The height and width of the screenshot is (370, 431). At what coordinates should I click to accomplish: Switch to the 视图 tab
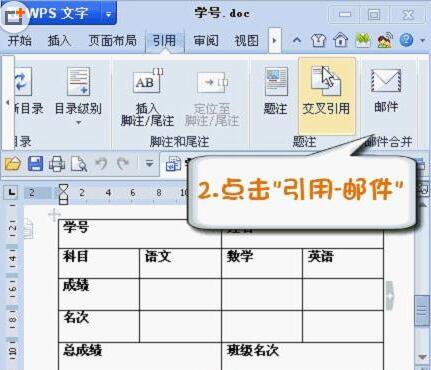point(246,41)
